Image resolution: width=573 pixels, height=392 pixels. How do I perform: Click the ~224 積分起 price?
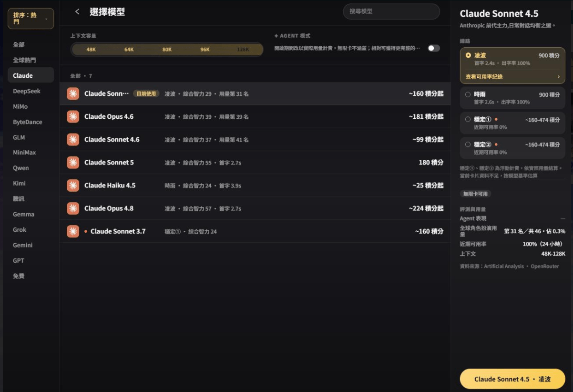tap(426, 208)
